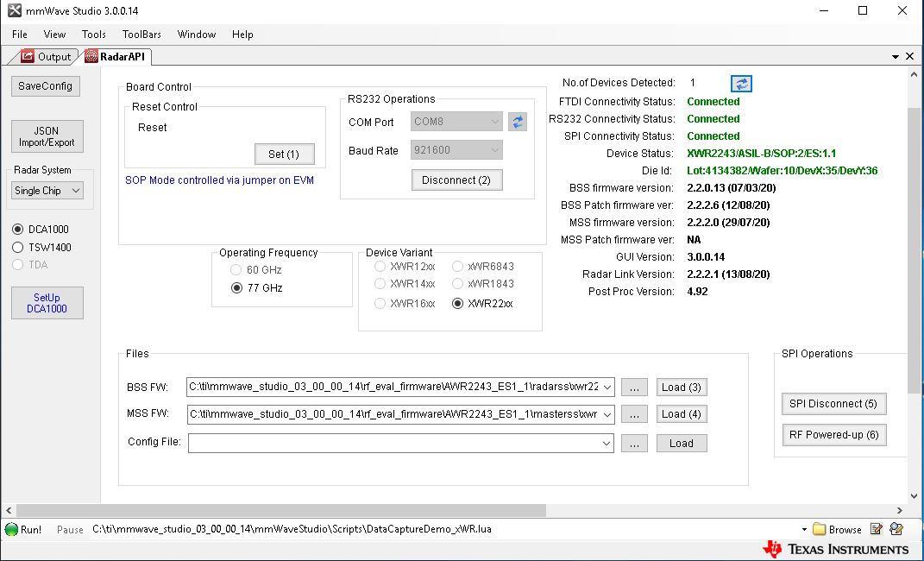Click the vertical scrollbar thumb

click(914, 250)
